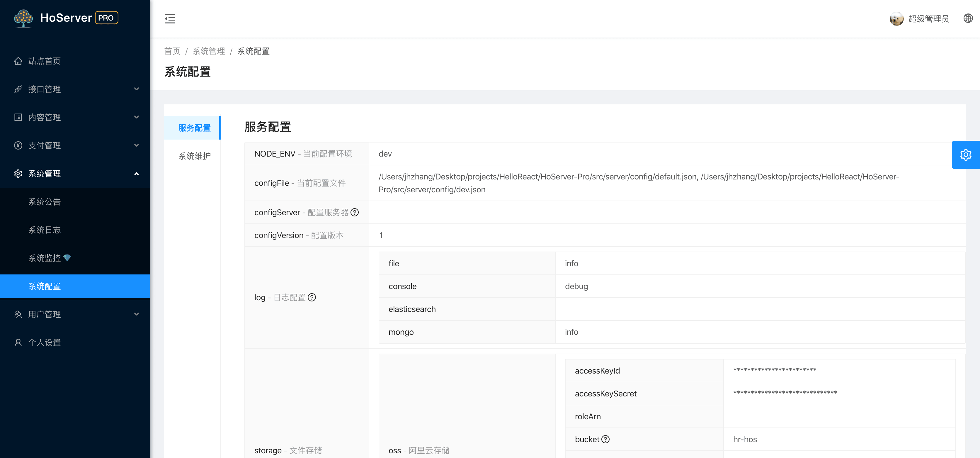Click the 服务配置 section heading
Image resolution: width=980 pixels, height=458 pixels.
click(x=268, y=127)
